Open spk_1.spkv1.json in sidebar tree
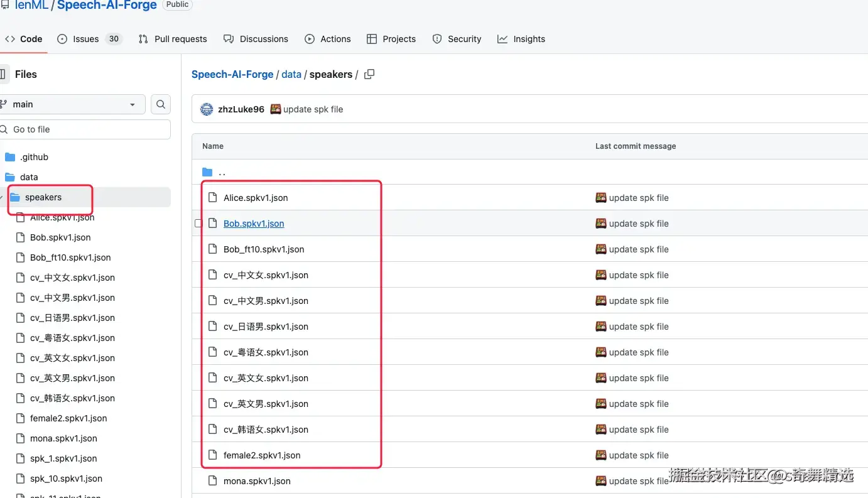 pos(63,458)
